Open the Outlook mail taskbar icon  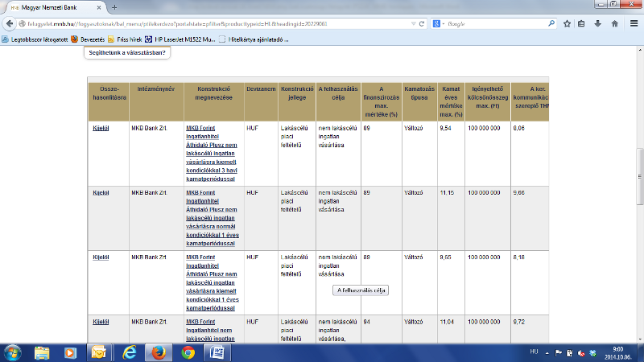point(98,353)
